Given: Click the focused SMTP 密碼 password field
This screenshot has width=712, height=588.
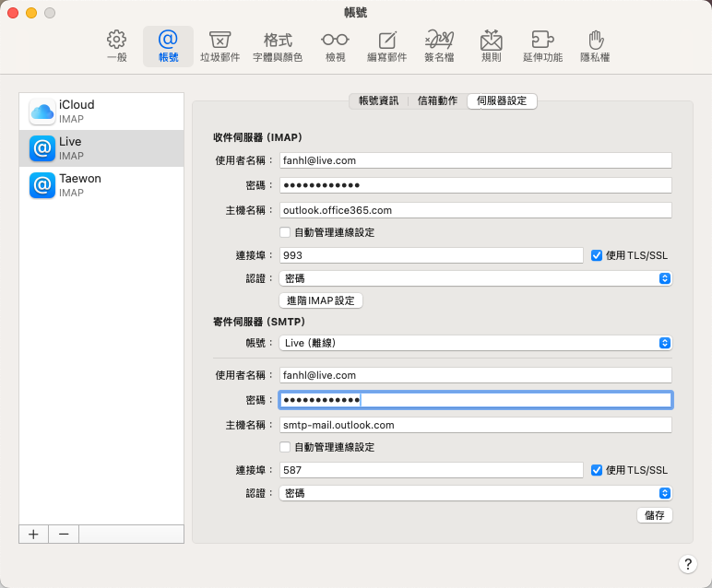Looking at the screenshot, I should point(475,400).
